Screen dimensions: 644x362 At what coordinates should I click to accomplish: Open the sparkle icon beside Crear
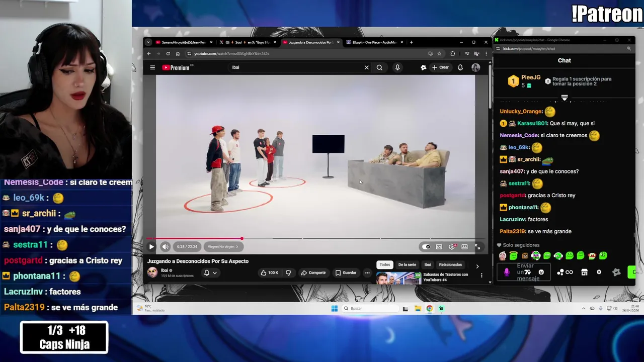tap(424, 67)
